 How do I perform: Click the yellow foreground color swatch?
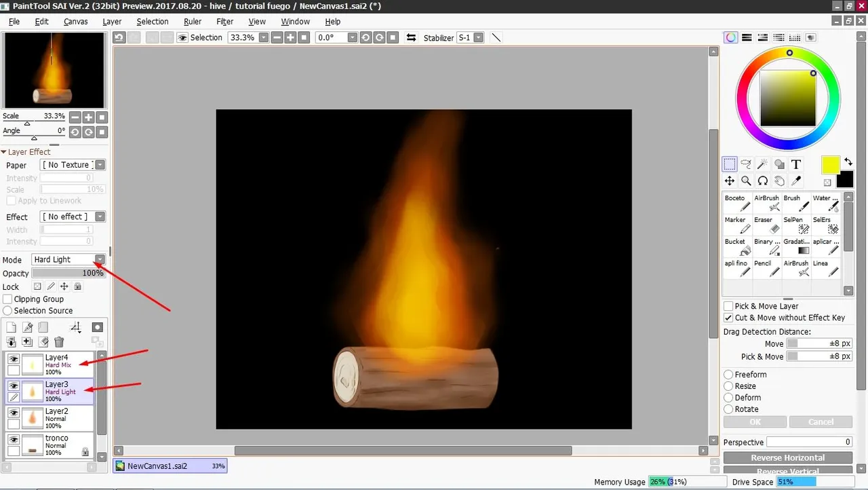tap(831, 164)
